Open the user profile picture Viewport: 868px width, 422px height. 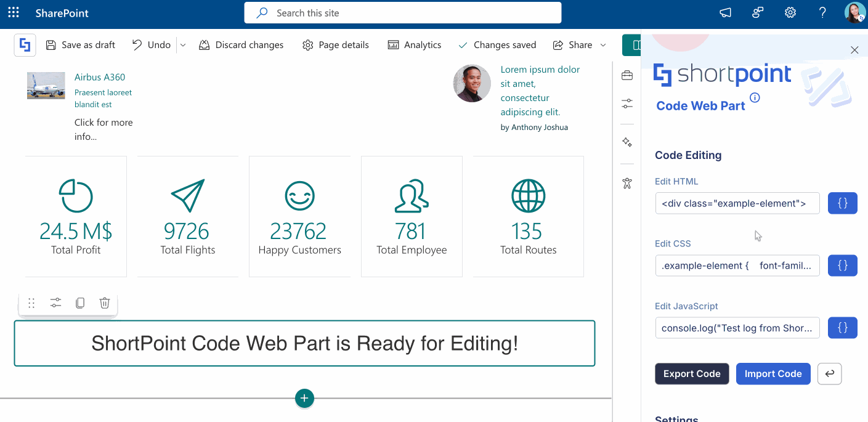(x=855, y=12)
